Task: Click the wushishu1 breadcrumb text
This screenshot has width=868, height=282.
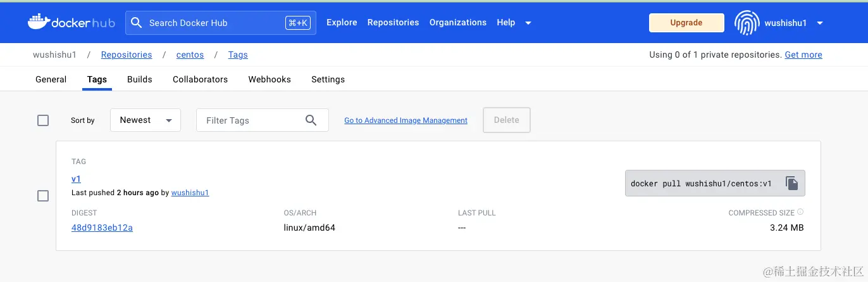Action: (x=54, y=54)
